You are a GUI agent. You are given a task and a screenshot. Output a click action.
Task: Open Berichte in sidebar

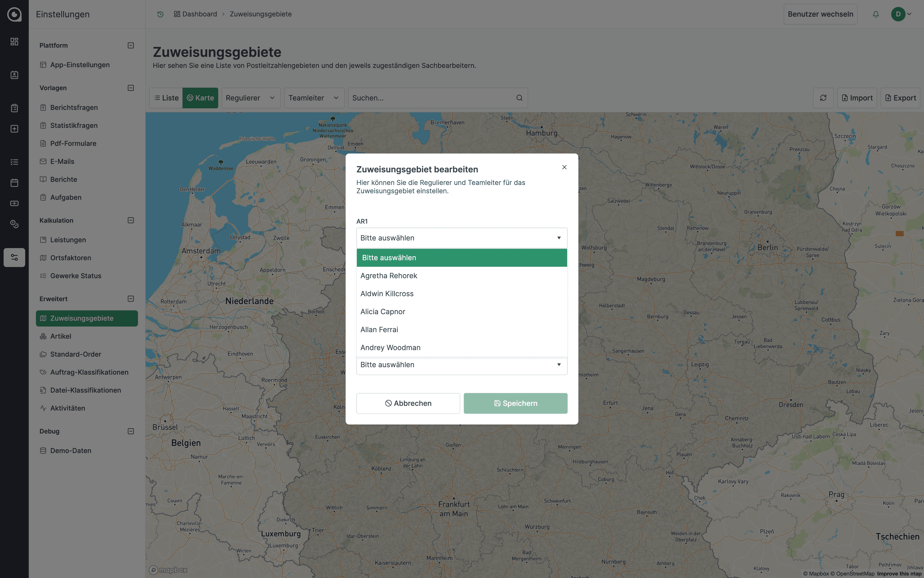tap(87, 179)
